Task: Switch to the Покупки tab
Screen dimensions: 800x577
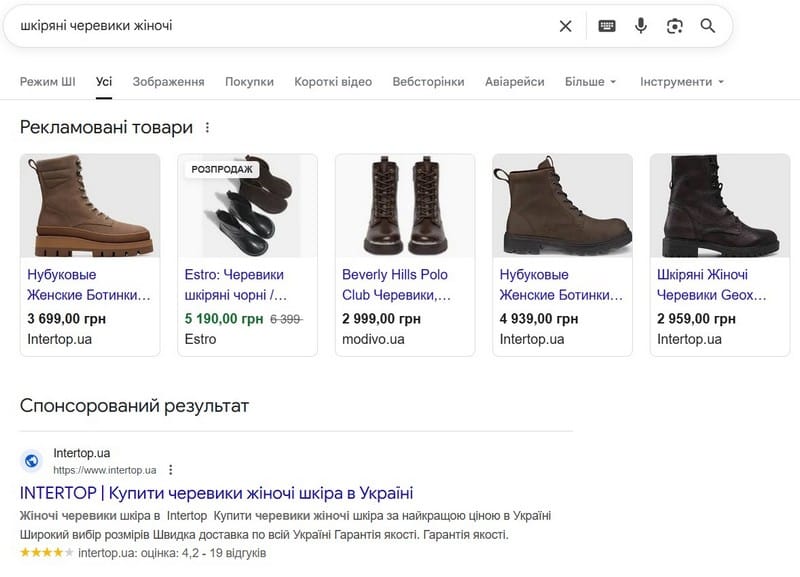Action: click(x=249, y=82)
